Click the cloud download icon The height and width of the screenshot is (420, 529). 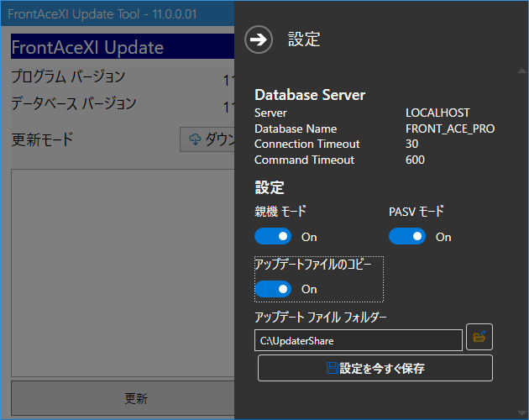click(195, 139)
